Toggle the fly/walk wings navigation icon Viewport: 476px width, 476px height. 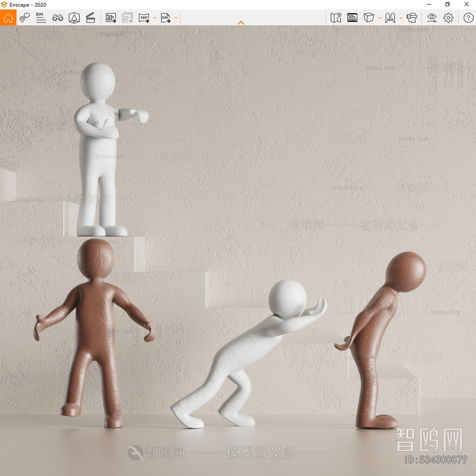[x=390, y=18]
